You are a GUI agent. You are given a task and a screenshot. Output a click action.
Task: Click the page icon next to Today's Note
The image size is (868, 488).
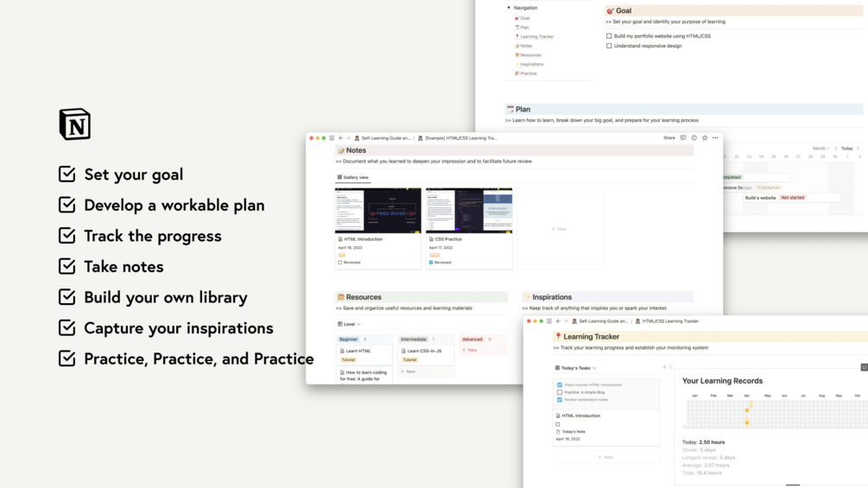(x=558, y=432)
